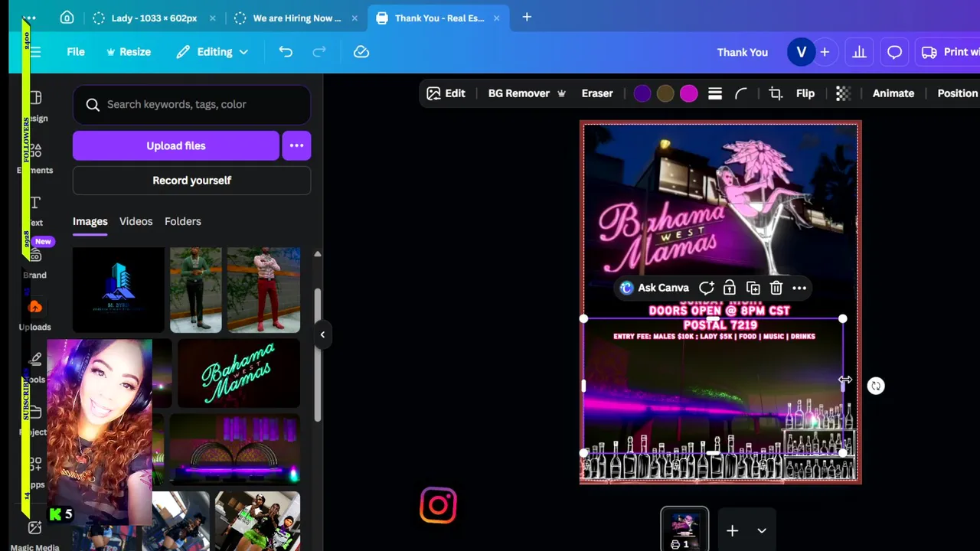Viewport: 980px width, 551px height.
Task: Redo the last action
Action: tap(319, 52)
